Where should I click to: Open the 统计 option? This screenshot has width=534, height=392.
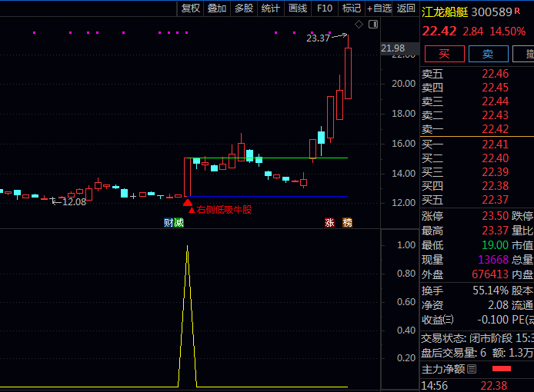click(270, 8)
